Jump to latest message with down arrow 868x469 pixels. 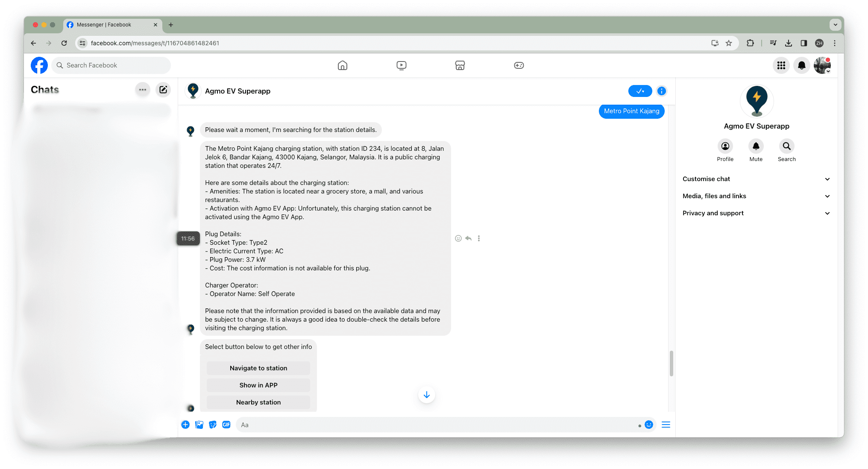pos(427,395)
